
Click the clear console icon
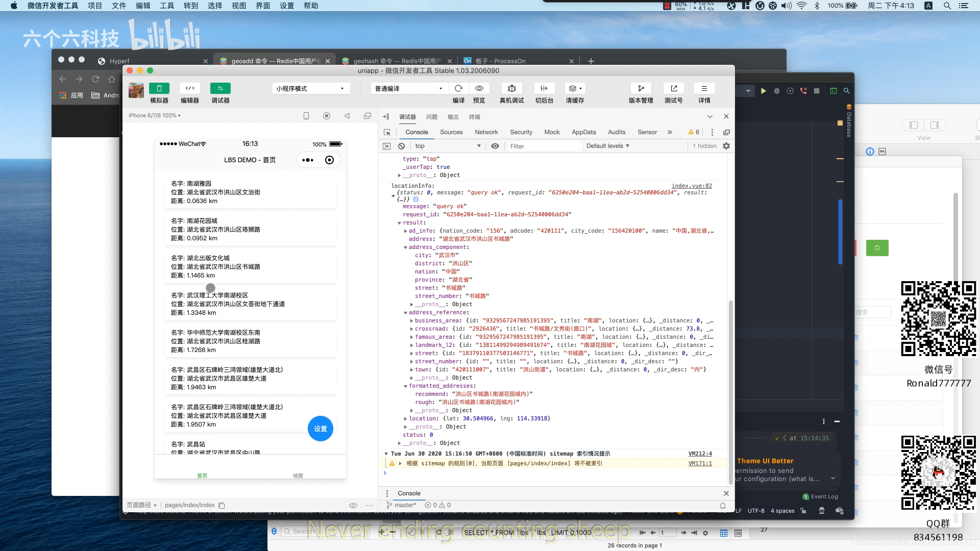(402, 146)
